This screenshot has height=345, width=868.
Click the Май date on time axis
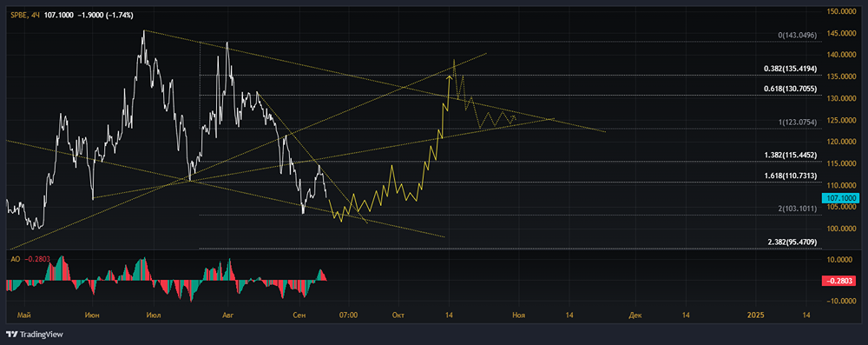click(x=23, y=315)
